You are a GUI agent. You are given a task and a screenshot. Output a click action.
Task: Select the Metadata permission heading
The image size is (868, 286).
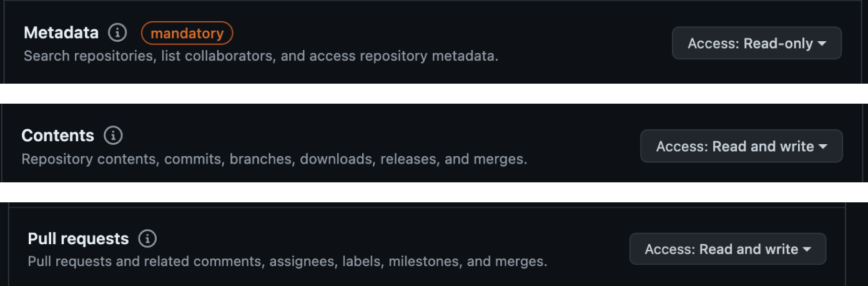61,33
